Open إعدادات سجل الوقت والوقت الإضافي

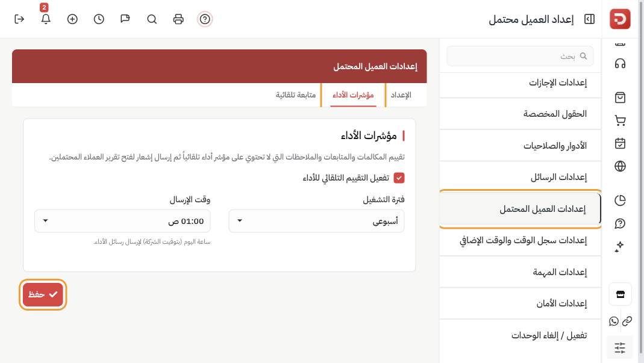point(520,240)
